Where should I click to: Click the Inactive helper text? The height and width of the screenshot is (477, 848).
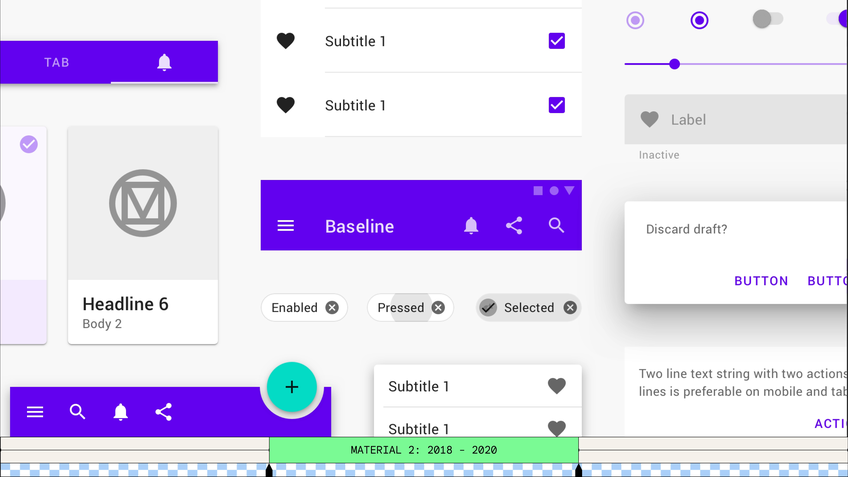pyautogui.click(x=659, y=155)
